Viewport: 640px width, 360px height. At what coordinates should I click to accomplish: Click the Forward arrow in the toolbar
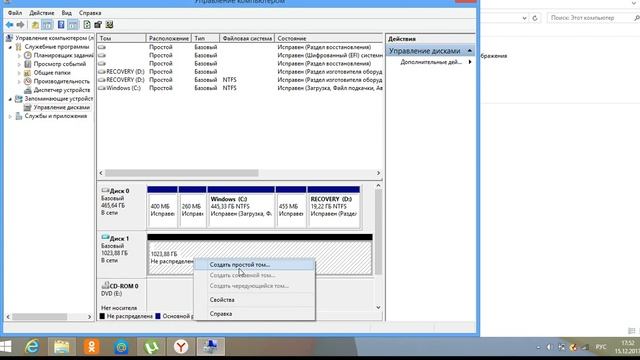pyautogui.click(x=20, y=25)
